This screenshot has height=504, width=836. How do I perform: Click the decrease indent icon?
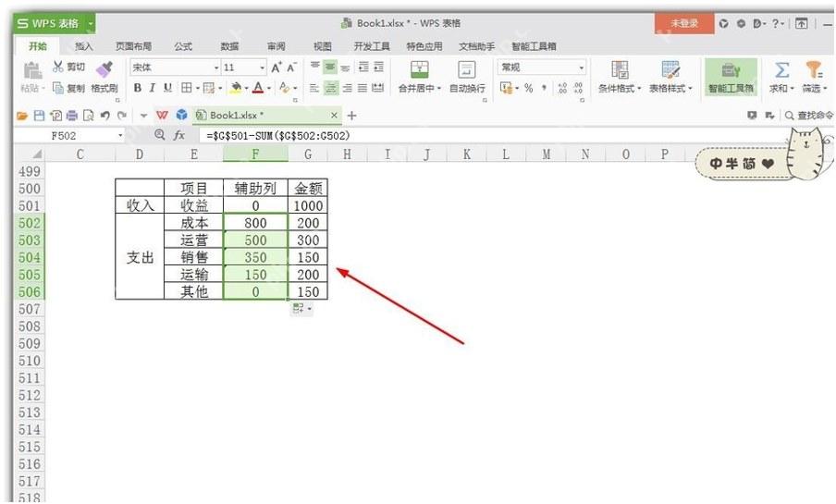(363, 67)
